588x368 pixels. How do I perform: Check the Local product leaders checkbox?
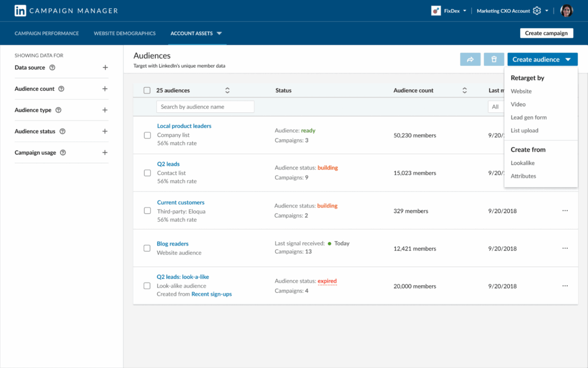point(147,135)
